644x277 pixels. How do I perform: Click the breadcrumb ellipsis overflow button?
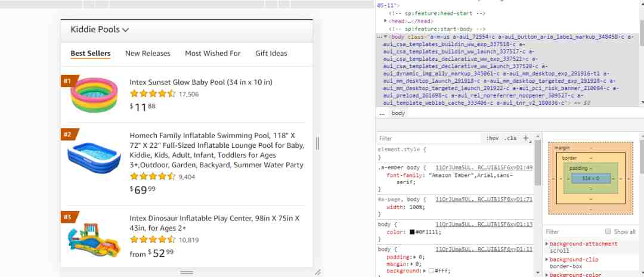(x=382, y=113)
